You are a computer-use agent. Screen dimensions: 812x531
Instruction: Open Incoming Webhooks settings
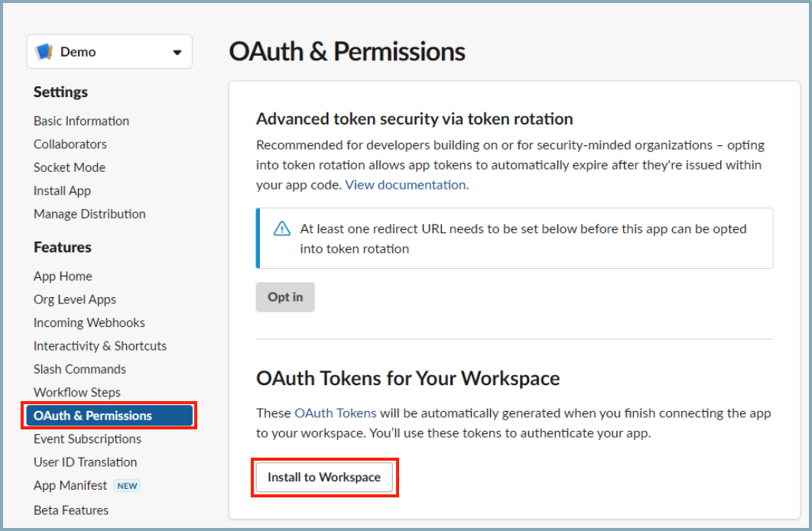click(x=89, y=322)
